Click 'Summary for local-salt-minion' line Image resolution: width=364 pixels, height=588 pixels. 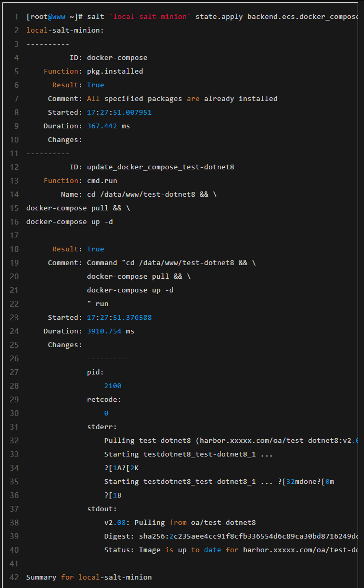tap(89, 577)
